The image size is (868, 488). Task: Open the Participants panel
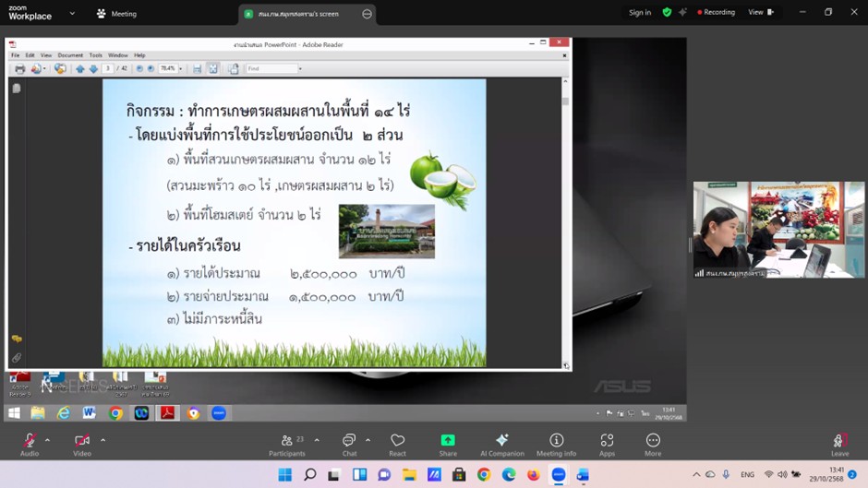[x=287, y=441]
